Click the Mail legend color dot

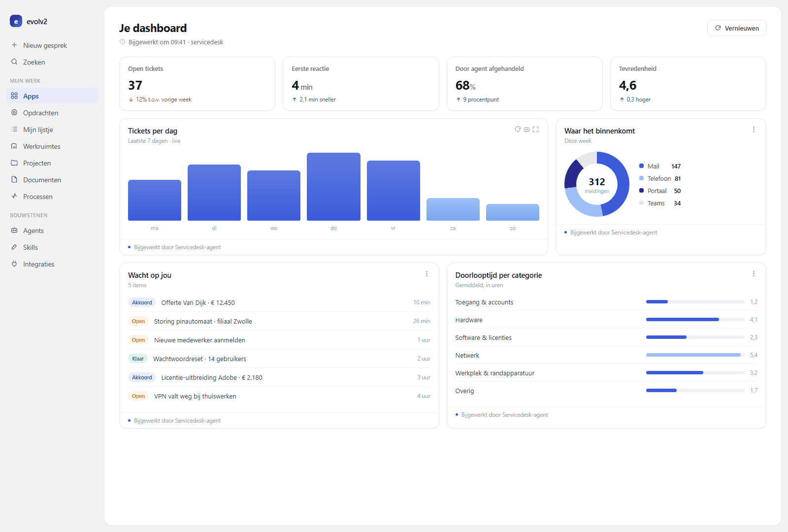click(641, 166)
